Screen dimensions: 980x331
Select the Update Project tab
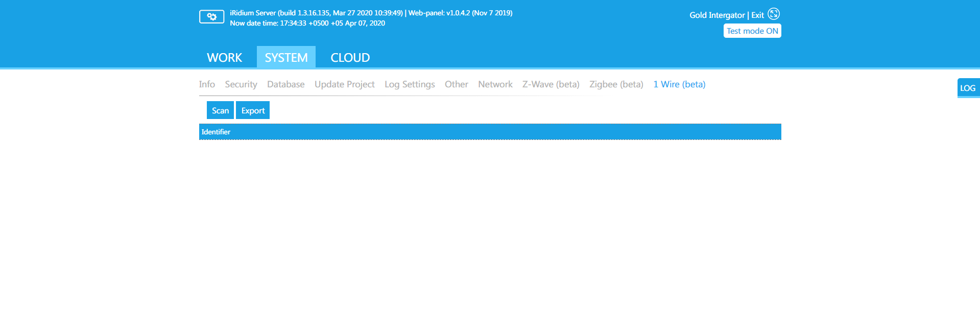coord(344,84)
